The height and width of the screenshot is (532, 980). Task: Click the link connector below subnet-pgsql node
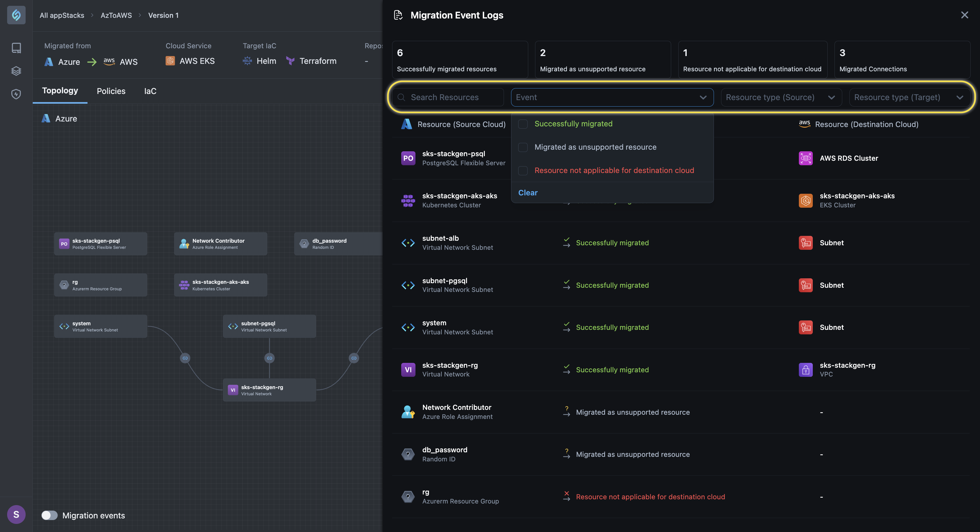click(269, 358)
